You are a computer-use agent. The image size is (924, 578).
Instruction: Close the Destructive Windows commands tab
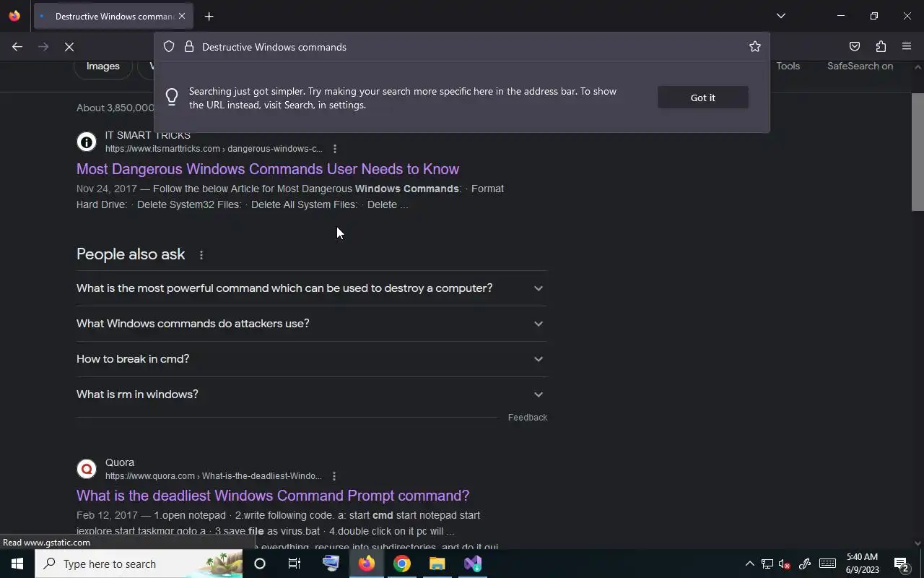182,16
